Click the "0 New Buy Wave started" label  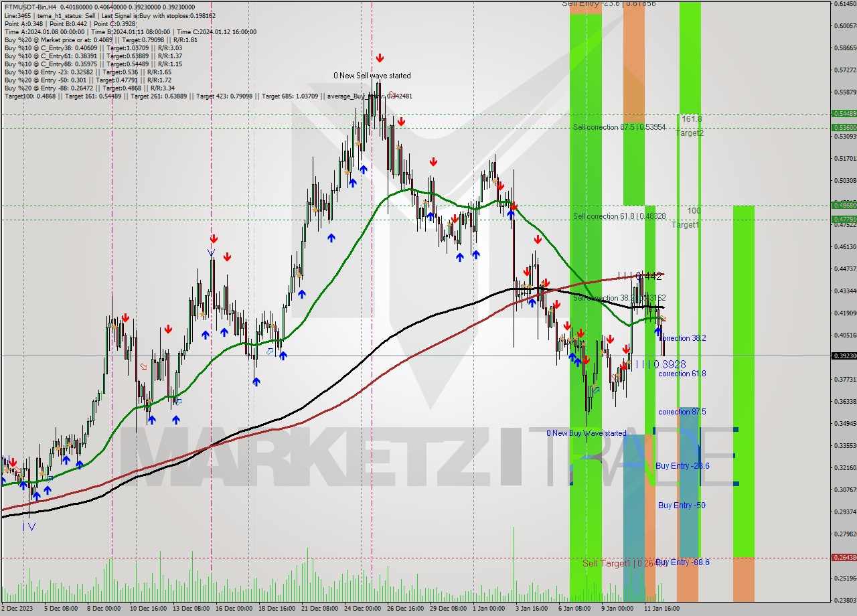(587, 433)
